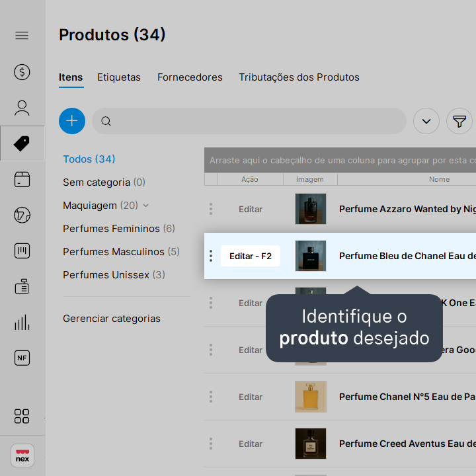Click product name Perfume Azzaro Wanted by Nig
476x476 pixels.
click(407, 209)
